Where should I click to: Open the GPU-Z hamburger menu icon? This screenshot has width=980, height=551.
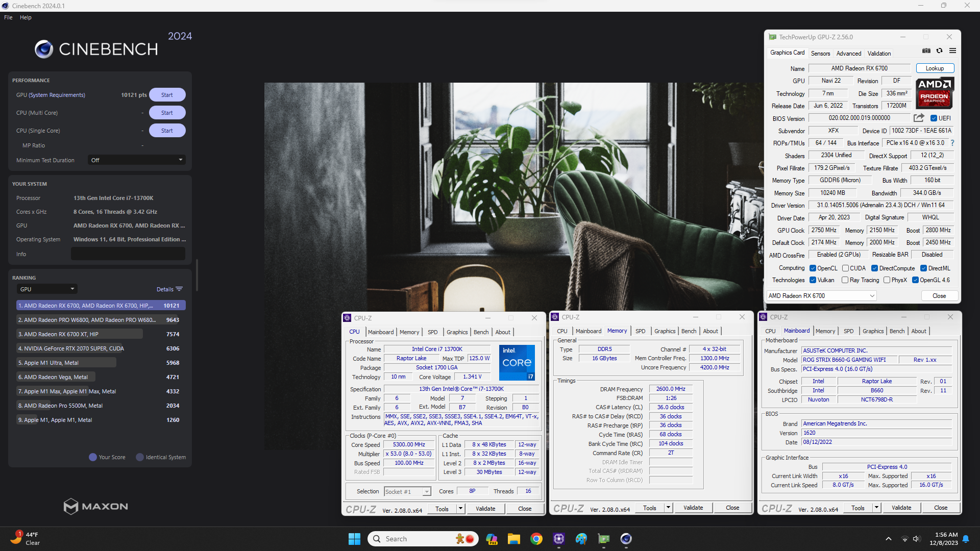(x=952, y=51)
